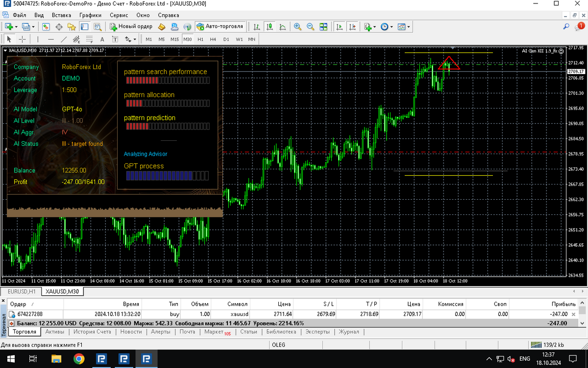Tile chart windows icon
The height and width of the screenshot is (368, 588).
click(x=323, y=26)
